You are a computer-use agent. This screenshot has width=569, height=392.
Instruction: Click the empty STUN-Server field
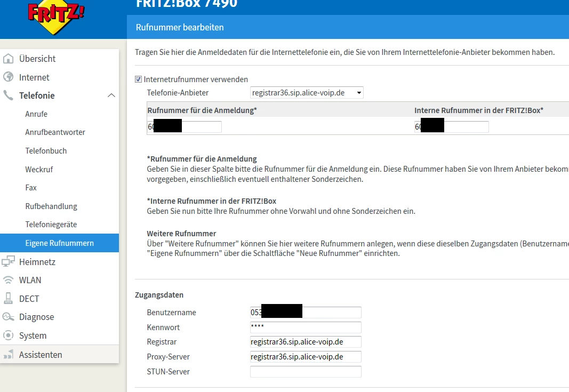(306, 372)
